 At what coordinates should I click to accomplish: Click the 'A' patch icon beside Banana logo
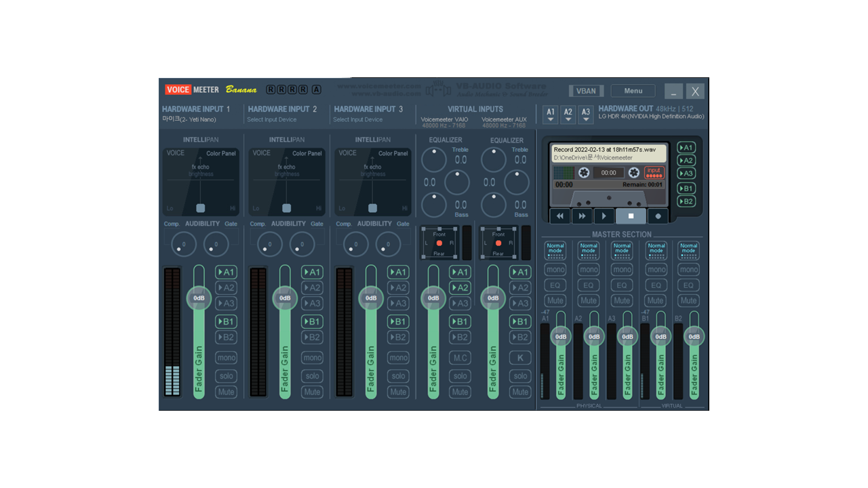coord(317,89)
